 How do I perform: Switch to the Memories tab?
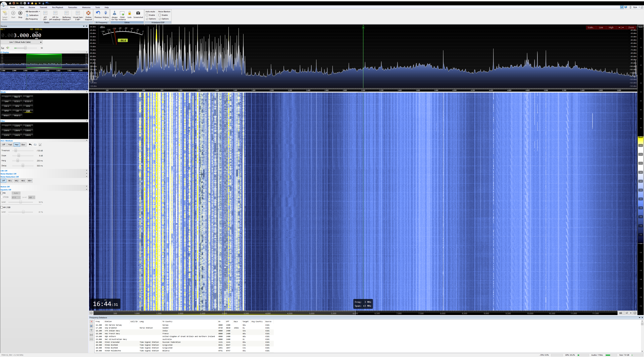pyautogui.click(x=86, y=8)
